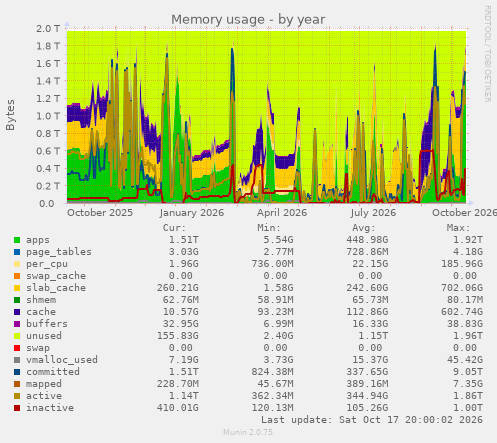Viewport: 497px width, 443px height.
Task: Click the 'Min:' column header
Action: 269,228
